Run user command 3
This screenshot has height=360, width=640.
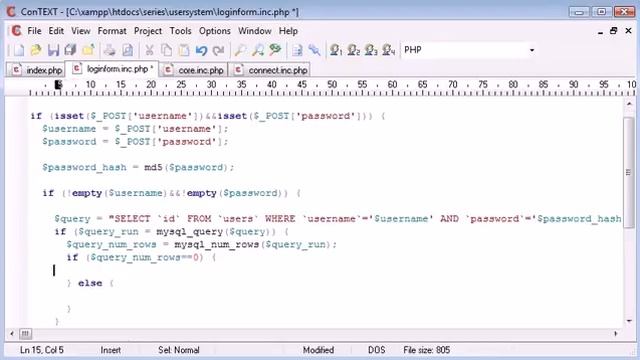click(x=371, y=50)
